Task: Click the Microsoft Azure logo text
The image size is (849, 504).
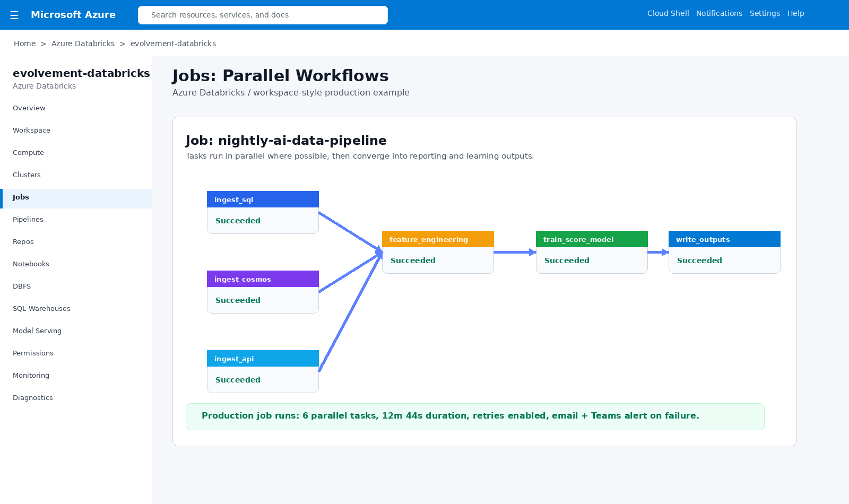Action: pos(73,15)
